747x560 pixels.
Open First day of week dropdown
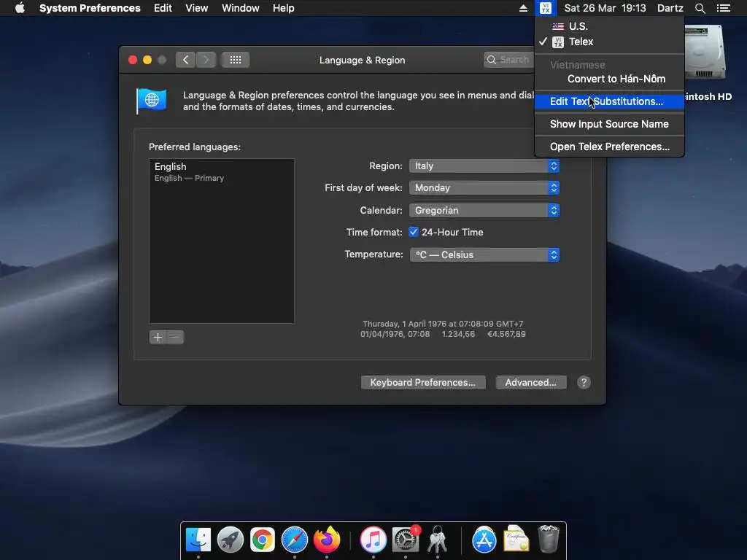(484, 187)
